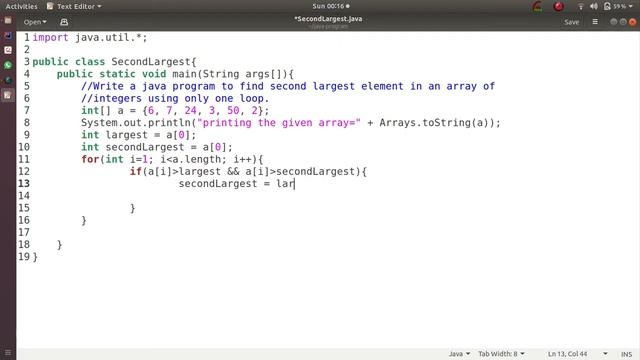This screenshot has width=640, height=360.
Task: Click the Wi-Fi network indicator icon
Action: click(x=580, y=6)
